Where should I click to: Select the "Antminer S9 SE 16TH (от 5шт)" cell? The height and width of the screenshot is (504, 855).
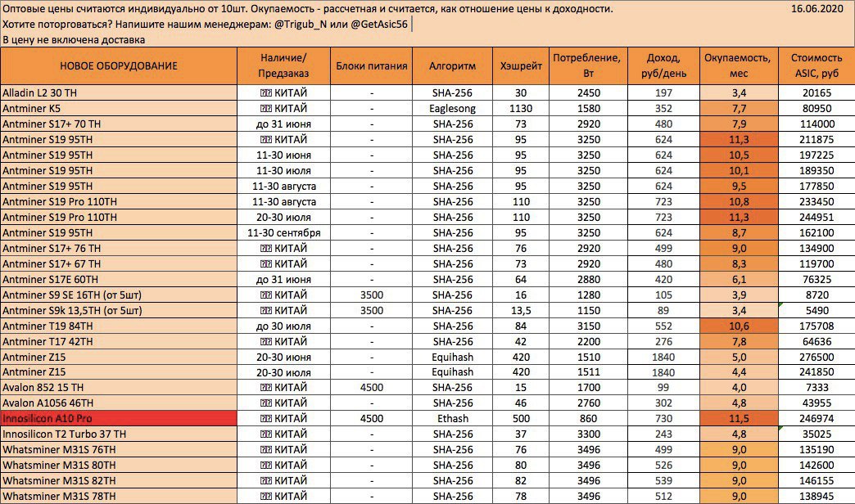[118, 295]
